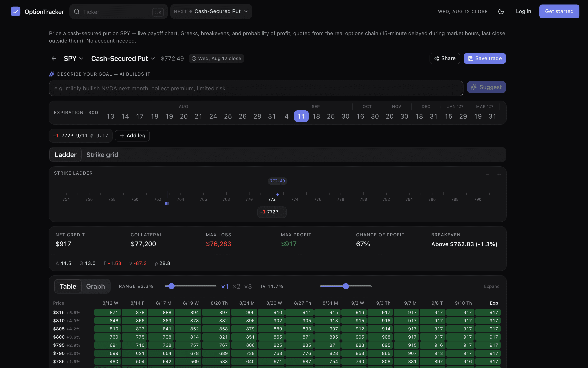Click the $815 +5.5% price row label
588x368 pixels.
67,313
